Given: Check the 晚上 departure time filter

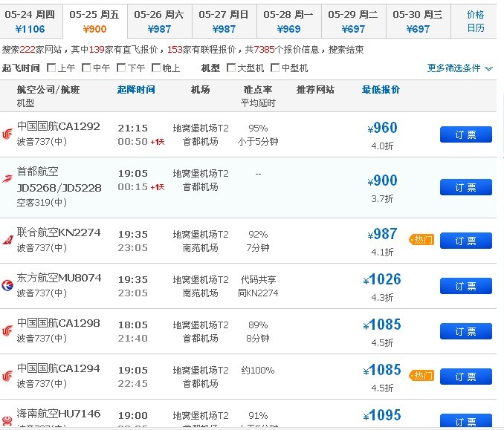Looking at the screenshot, I should 156,68.
